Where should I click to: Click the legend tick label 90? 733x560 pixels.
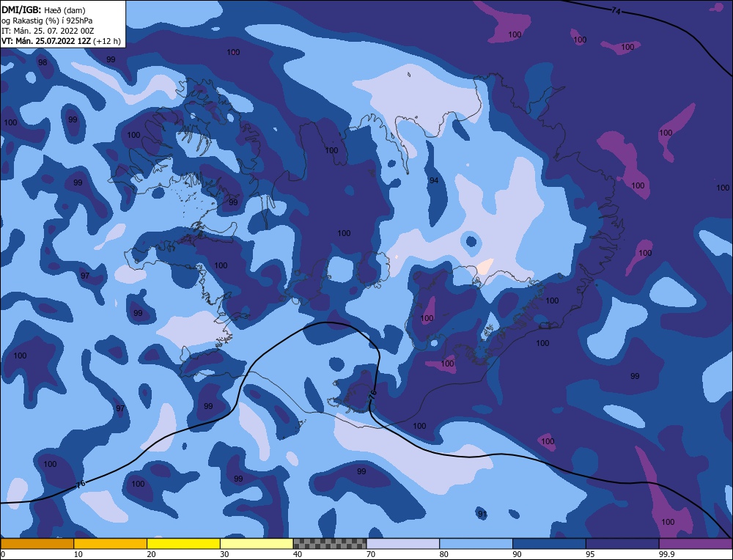pos(517,554)
